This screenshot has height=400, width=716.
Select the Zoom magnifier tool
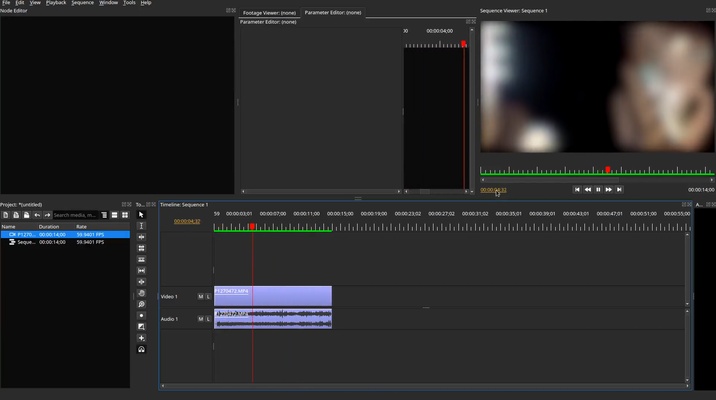tap(141, 304)
